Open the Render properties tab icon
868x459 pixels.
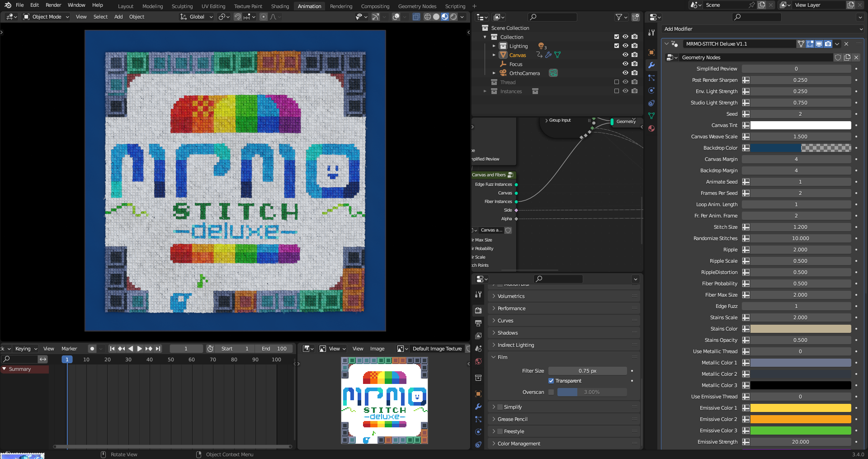pos(478,311)
